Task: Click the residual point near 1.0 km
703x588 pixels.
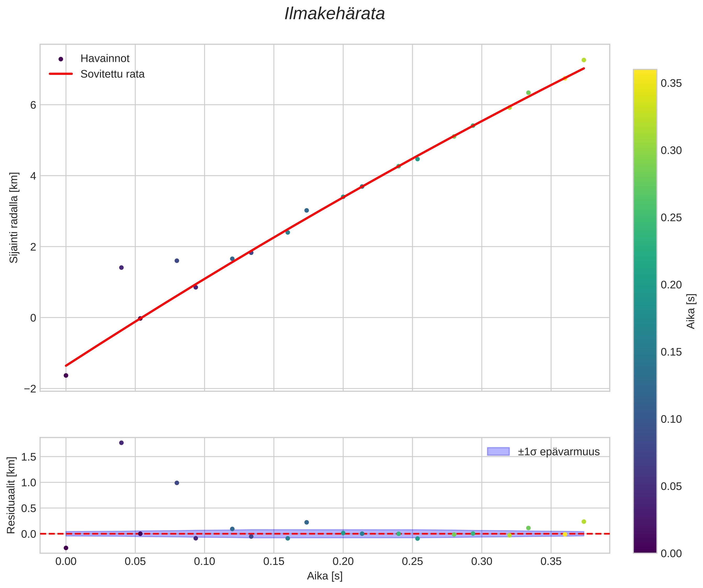Action: click(x=177, y=483)
